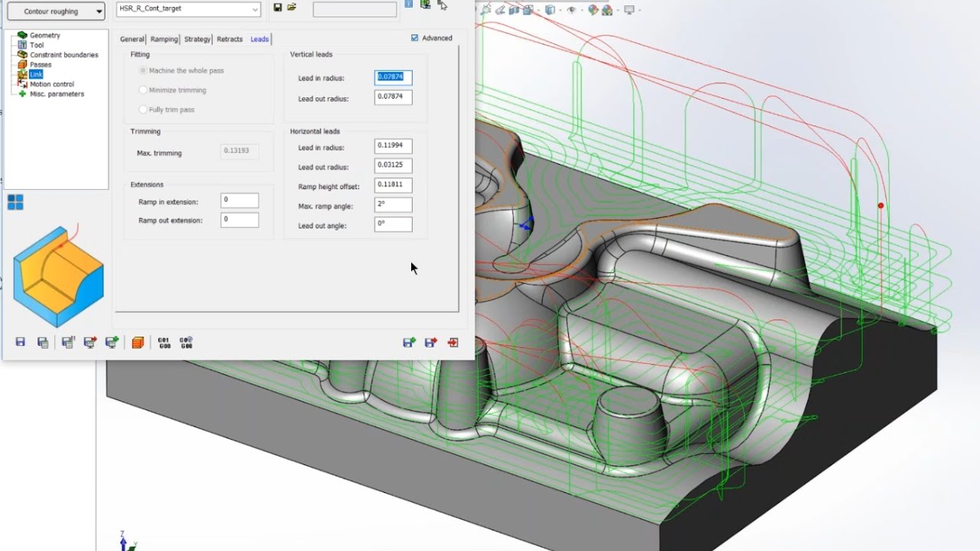Screen dimensions: 980x551
Task: Click the red Exit icon
Action: tap(453, 343)
